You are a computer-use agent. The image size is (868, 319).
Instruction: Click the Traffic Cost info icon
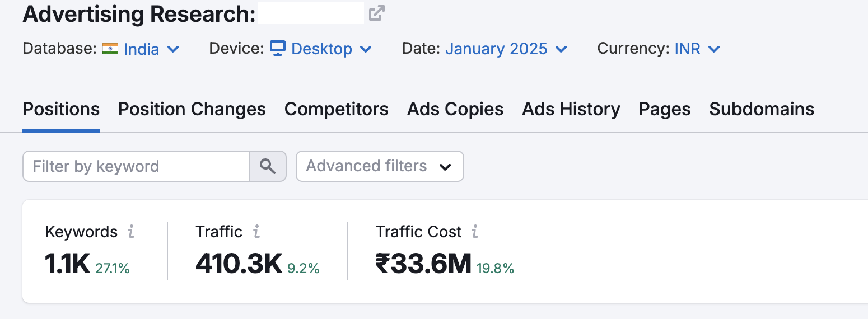475,232
